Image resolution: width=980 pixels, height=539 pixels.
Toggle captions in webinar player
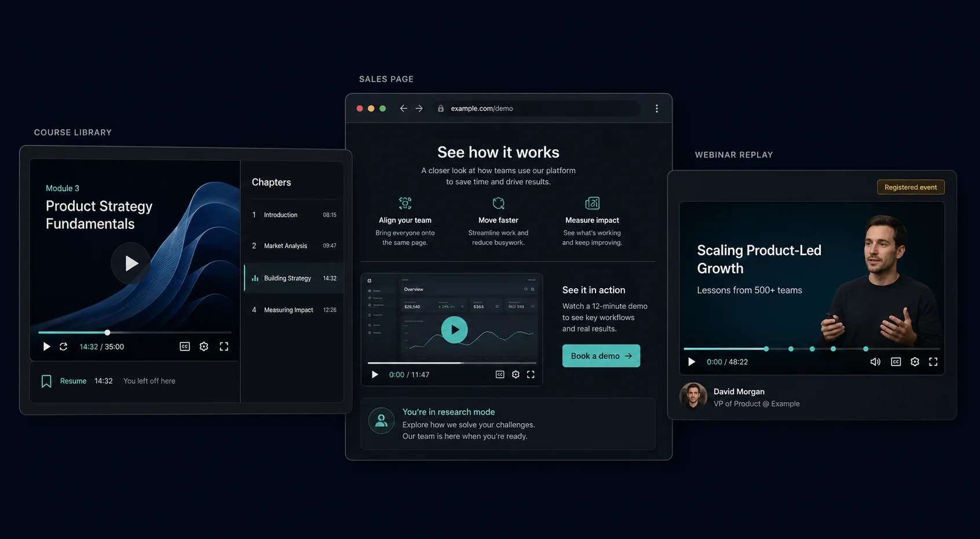coord(896,362)
